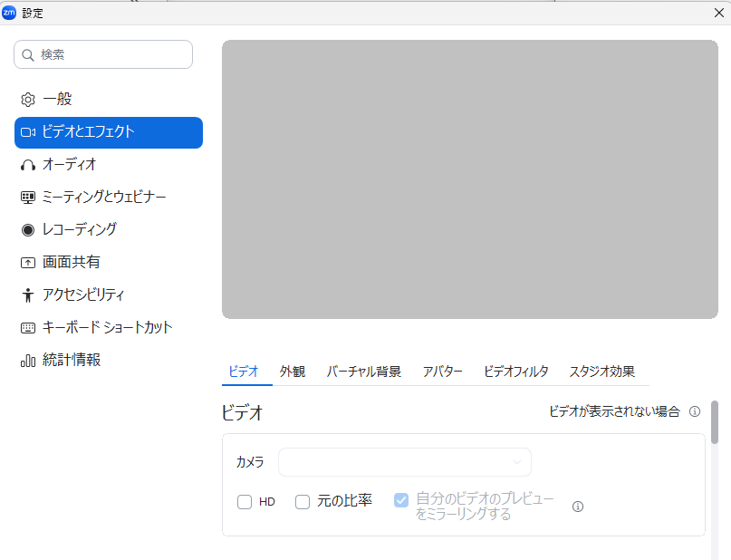Open the バーチャル背景 tab

point(364,372)
